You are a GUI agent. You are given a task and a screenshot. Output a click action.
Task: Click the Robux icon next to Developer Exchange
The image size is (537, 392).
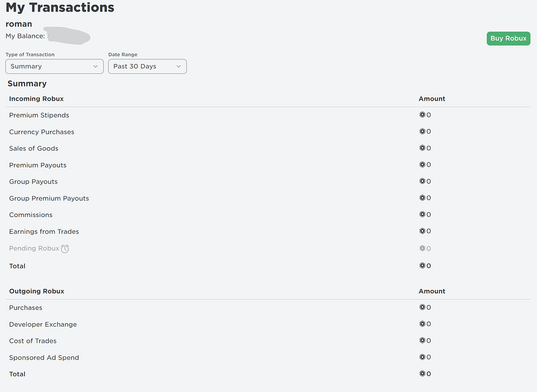[x=423, y=323]
